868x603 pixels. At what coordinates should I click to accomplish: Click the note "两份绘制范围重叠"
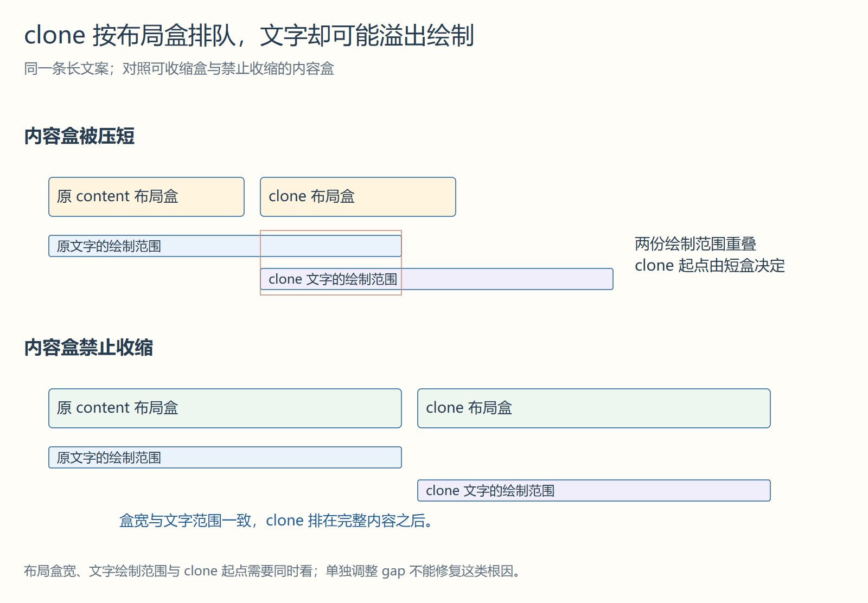coord(695,244)
